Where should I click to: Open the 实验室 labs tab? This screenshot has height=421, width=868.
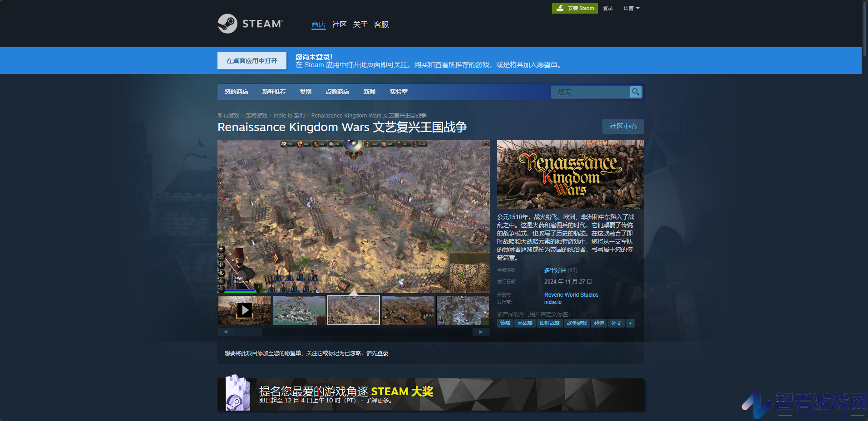(399, 92)
